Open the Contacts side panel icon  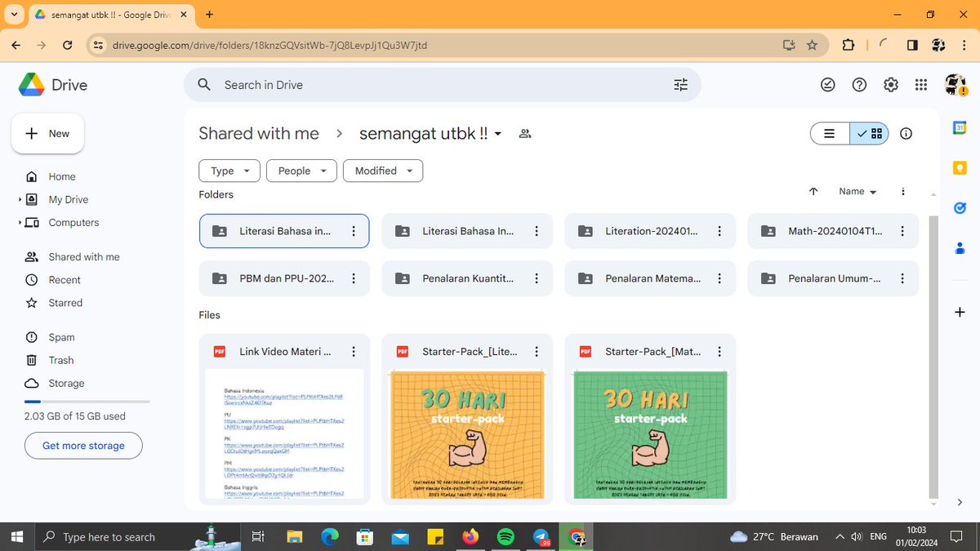pos(960,249)
